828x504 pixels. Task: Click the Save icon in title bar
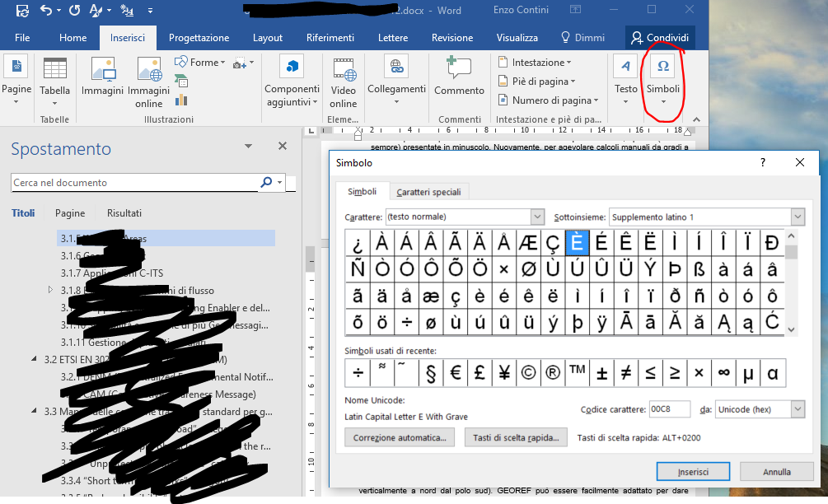point(22,12)
